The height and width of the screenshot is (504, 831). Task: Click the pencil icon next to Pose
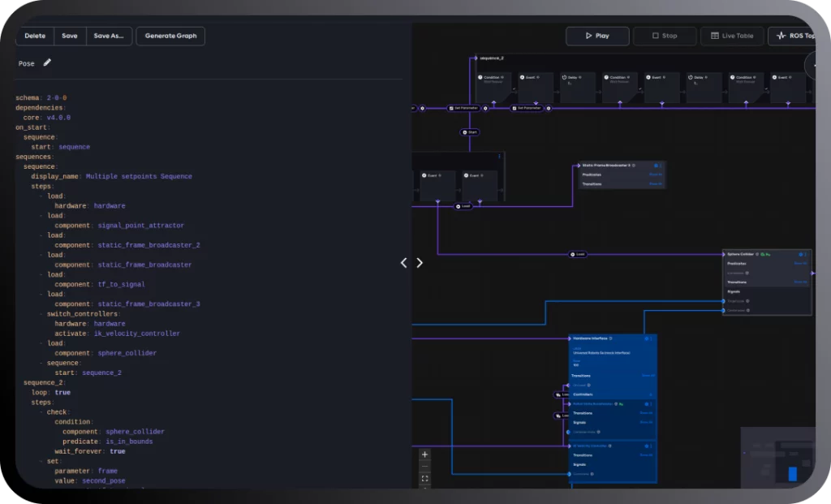point(47,62)
